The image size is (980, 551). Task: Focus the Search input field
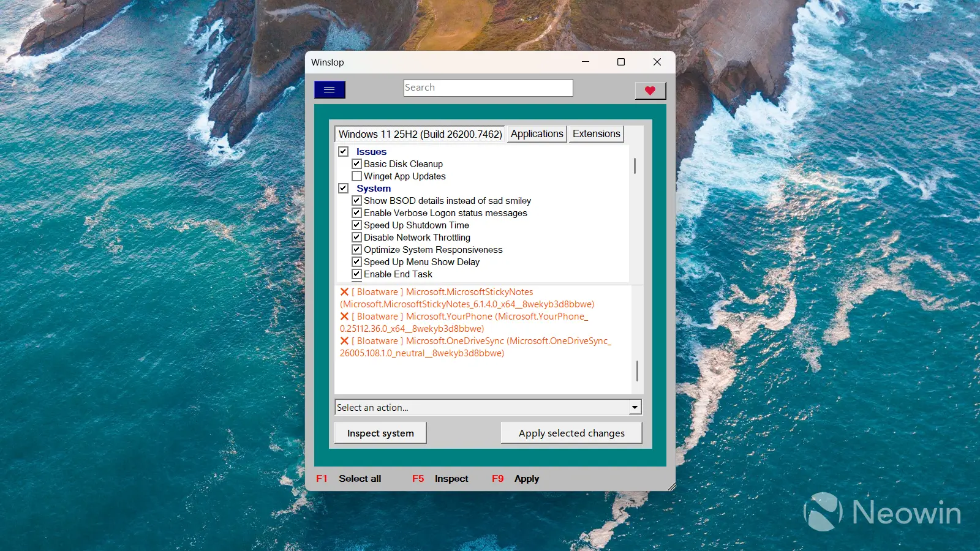tap(488, 88)
